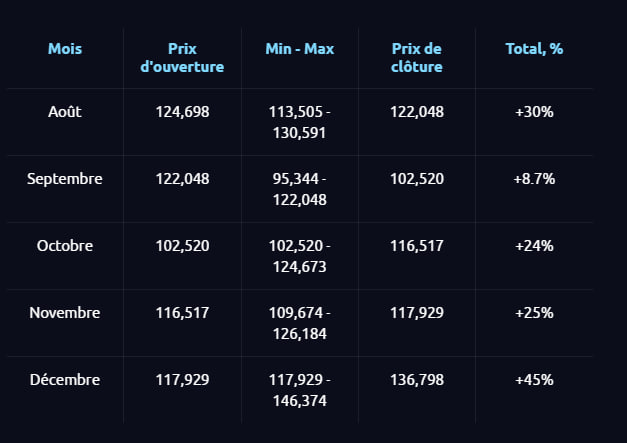Click Août opening price 124,698
Image resolution: width=627 pixels, height=443 pixels.
click(x=182, y=112)
